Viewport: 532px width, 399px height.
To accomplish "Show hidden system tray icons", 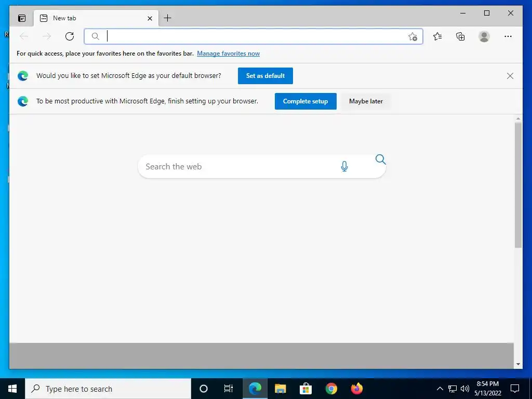I will pos(440,389).
